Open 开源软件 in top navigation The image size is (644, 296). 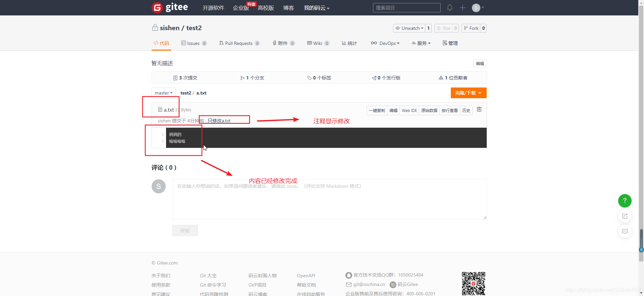pyautogui.click(x=213, y=8)
